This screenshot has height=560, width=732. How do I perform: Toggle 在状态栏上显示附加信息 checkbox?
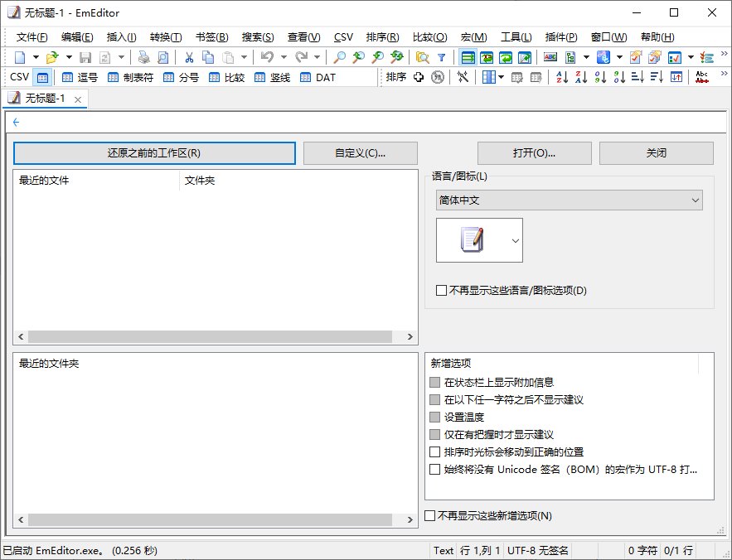434,382
